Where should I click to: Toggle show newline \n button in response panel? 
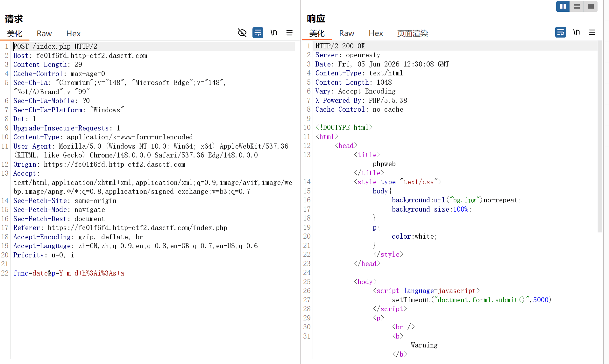coord(577,32)
